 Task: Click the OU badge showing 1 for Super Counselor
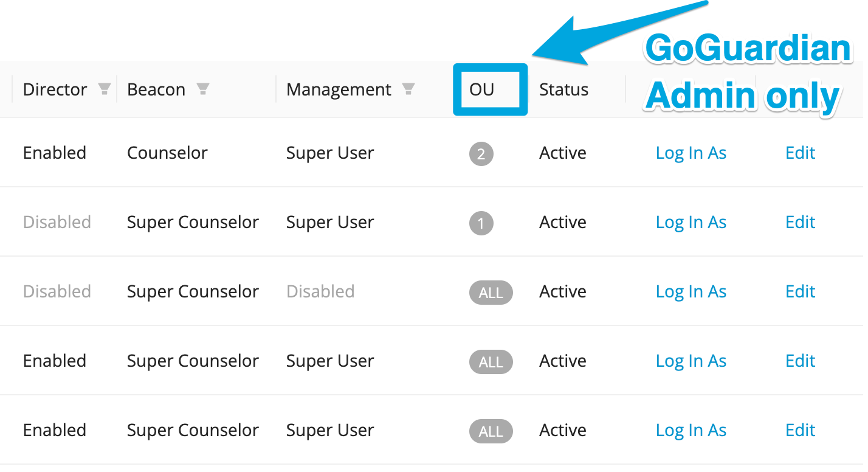click(x=481, y=223)
